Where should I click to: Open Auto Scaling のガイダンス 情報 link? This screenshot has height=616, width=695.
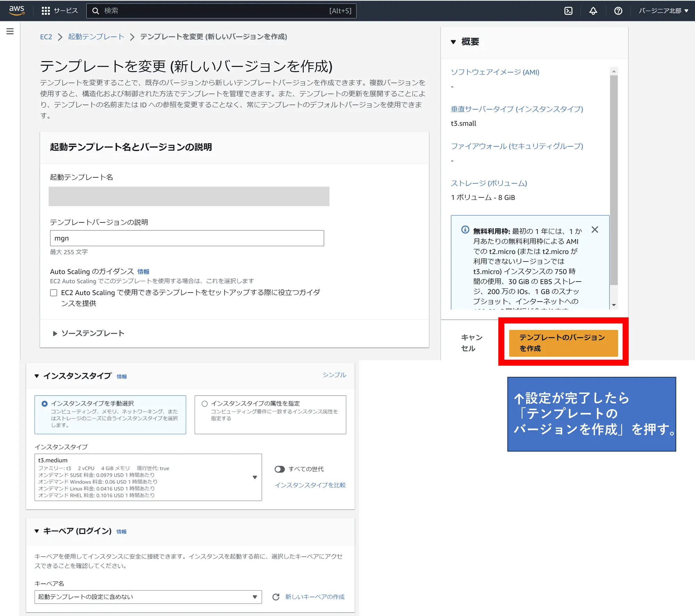click(x=143, y=271)
